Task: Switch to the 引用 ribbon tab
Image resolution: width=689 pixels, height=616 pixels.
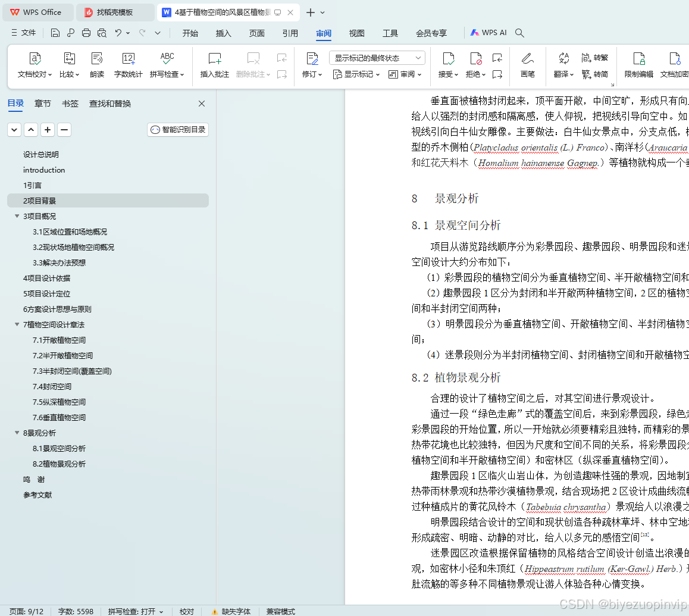Action: point(290,33)
